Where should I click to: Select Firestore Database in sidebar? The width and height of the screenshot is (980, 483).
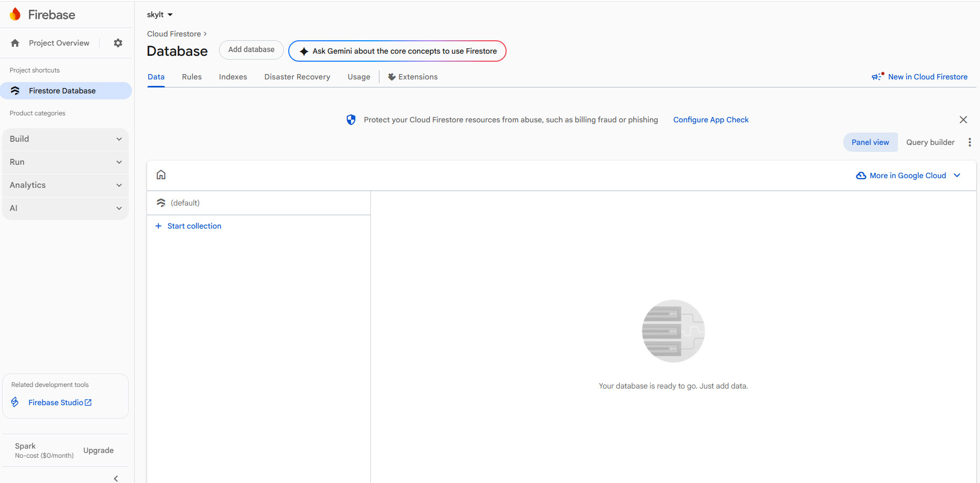(x=66, y=91)
